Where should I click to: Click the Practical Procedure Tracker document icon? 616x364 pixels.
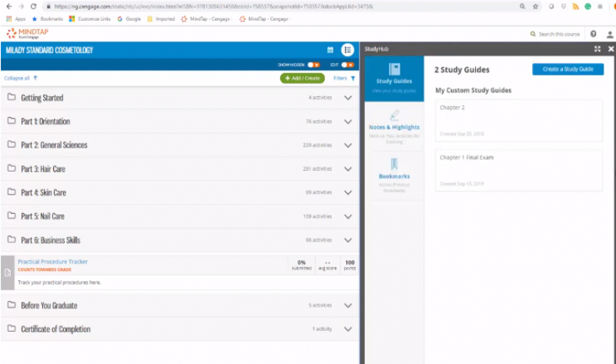click(x=7, y=272)
